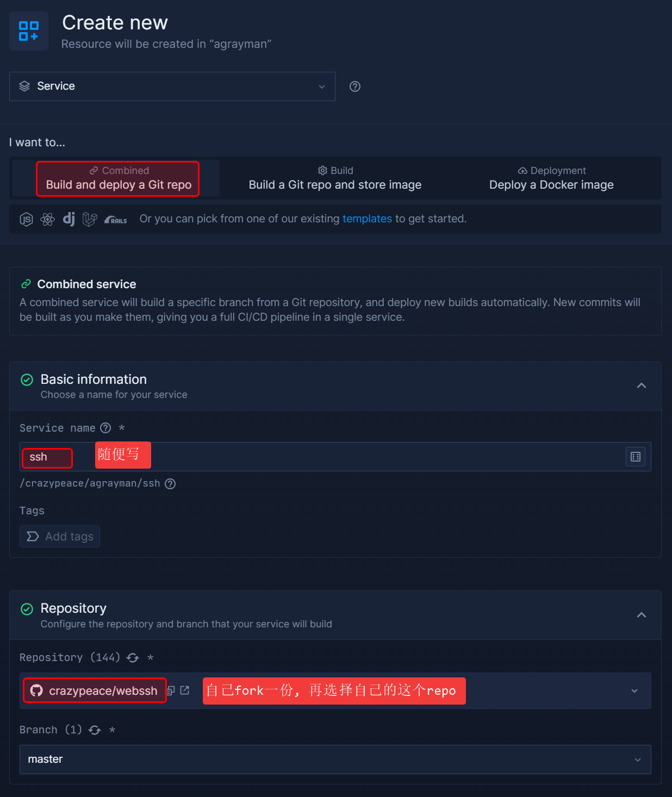Open the templates link

367,219
